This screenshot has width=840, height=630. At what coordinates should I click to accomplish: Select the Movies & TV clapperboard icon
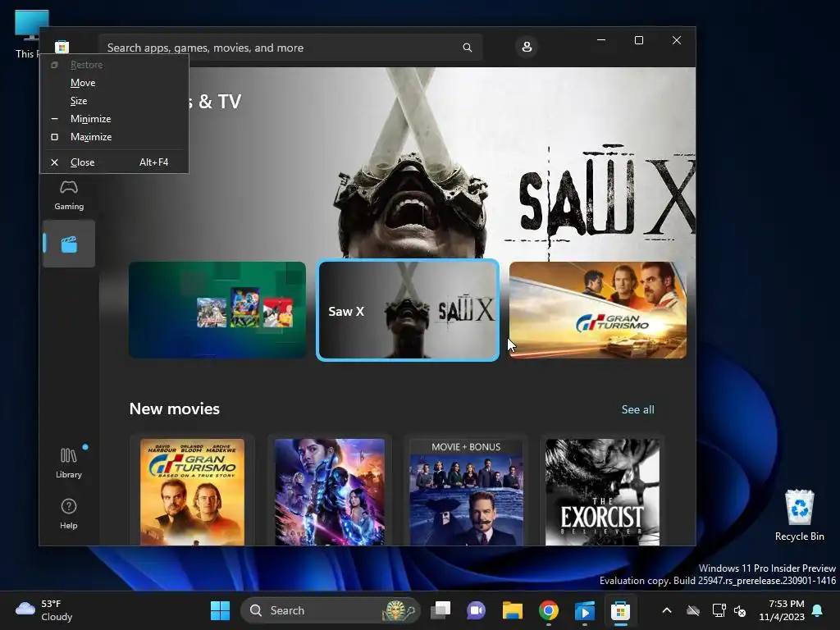click(69, 244)
